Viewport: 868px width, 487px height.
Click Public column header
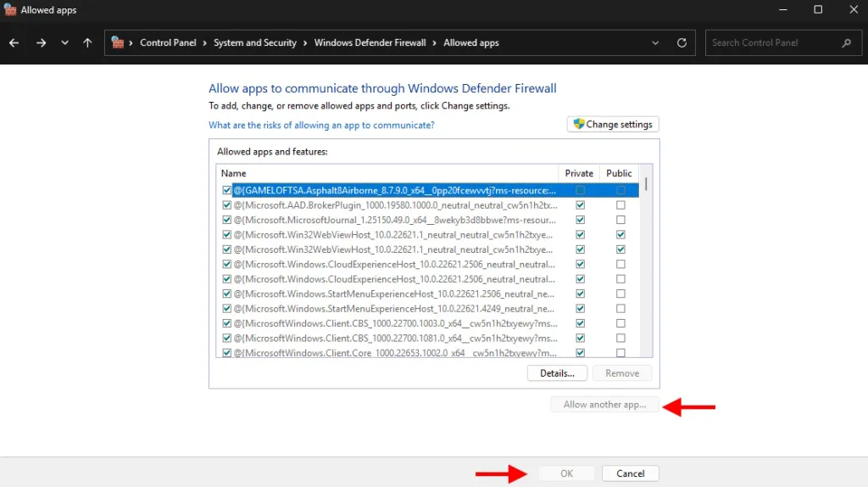[x=619, y=173]
